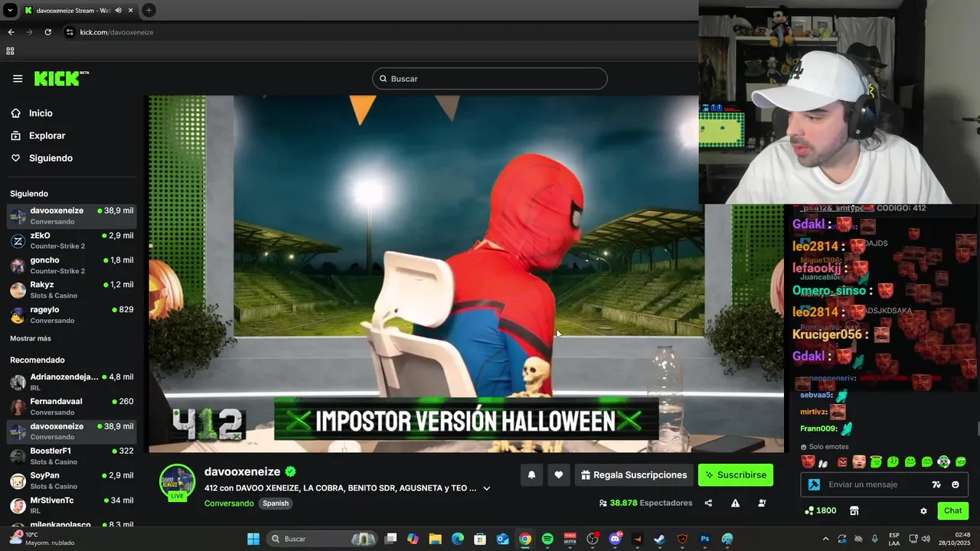The image size is (980, 551).
Task: Open rageylo channel in sidebar
Action: point(71,315)
